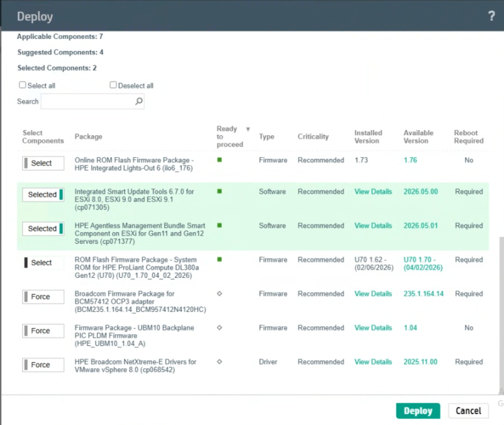Viewport: 504px width, 425px height.
Task: Click installed version 1.73 cell
Action: [361, 160]
